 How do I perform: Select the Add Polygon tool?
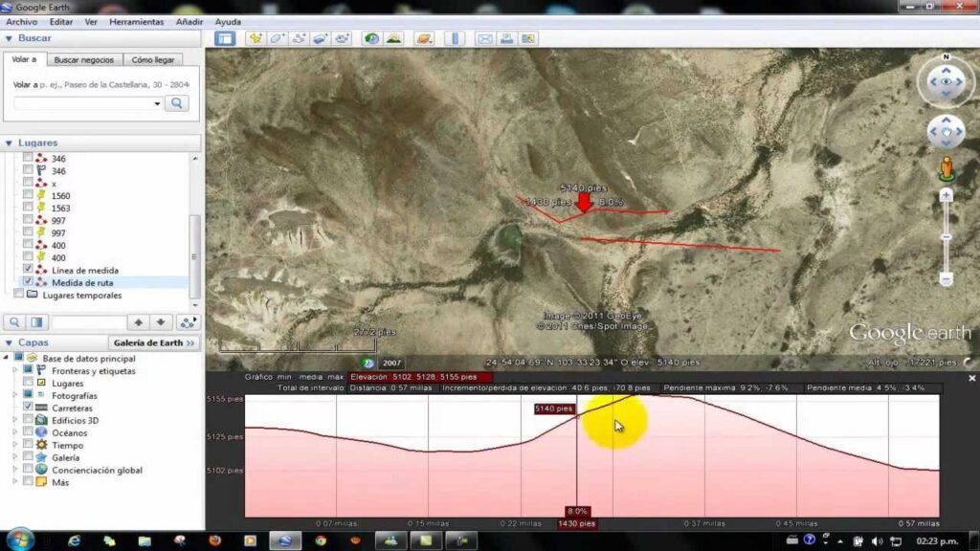click(x=277, y=39)
